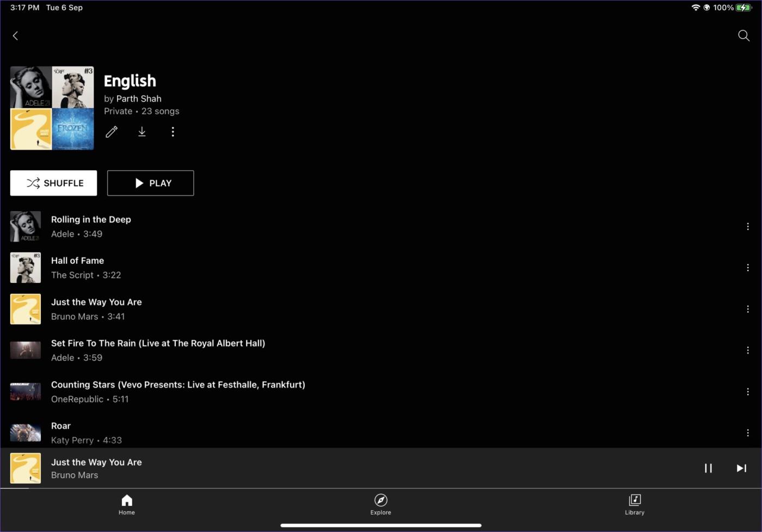This screenshot has width=762, height=532.
Task: Switch to the Explore tab
Action: point(380,505)
